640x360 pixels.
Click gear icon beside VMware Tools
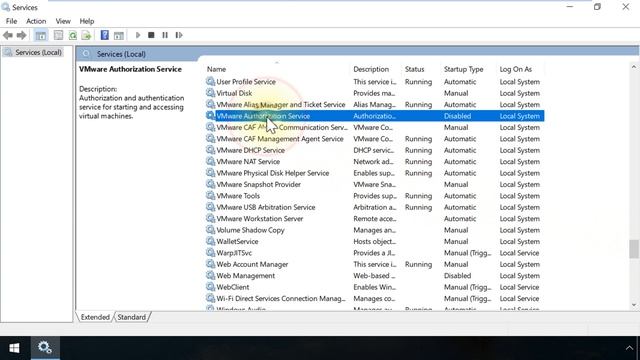[x=210, y=196]
